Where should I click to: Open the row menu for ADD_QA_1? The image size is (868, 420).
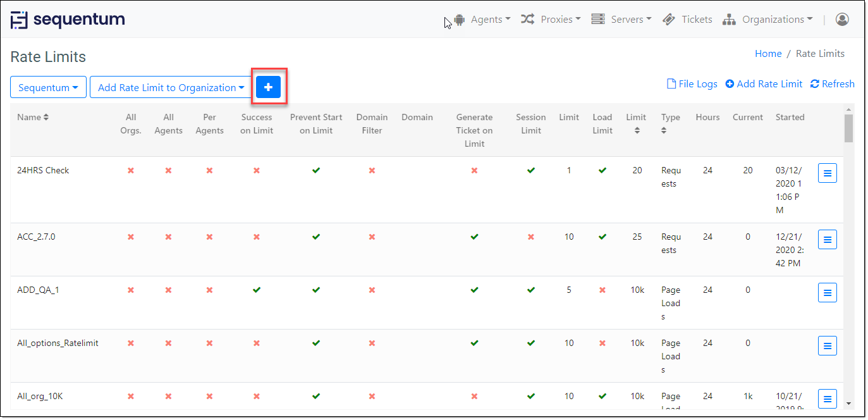(827, 292)
